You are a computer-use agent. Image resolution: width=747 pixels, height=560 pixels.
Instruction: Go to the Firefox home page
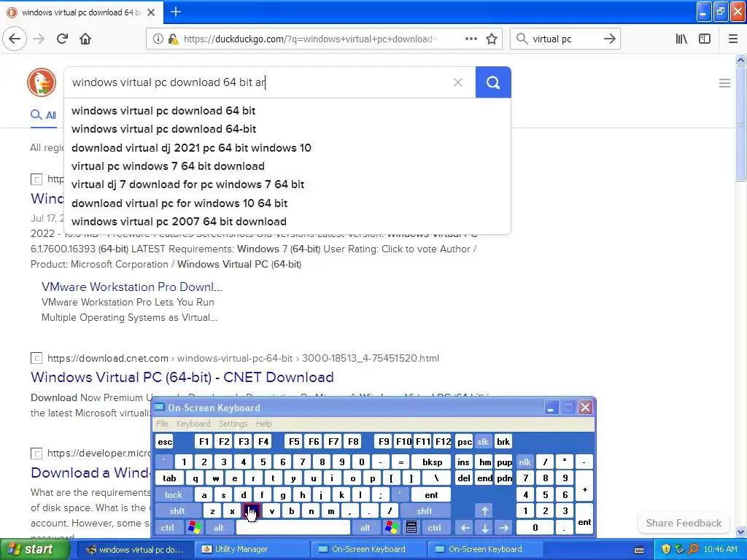[x=85, y=39]
